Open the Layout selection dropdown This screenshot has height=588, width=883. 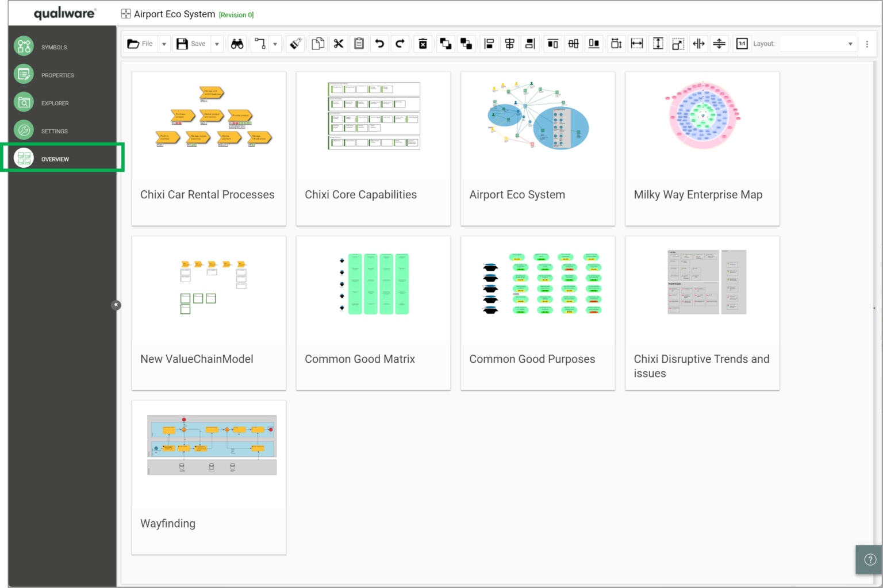pyautogui.click(x=851, y=43)
